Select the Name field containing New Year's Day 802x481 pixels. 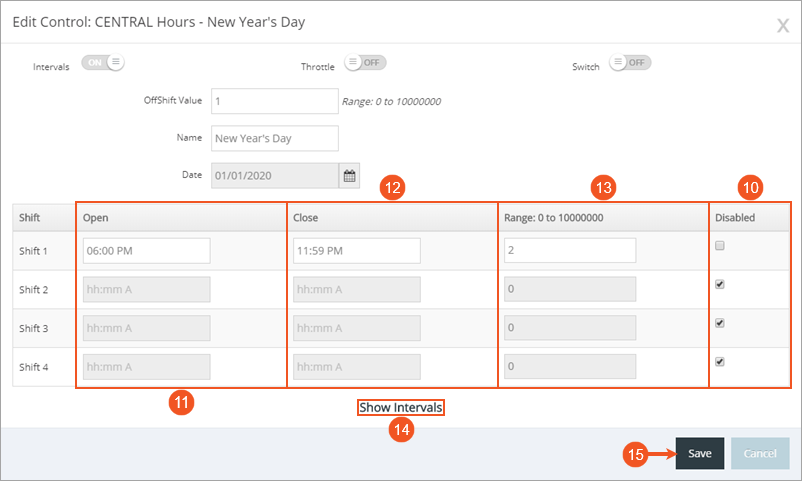(x=275, y=138)
